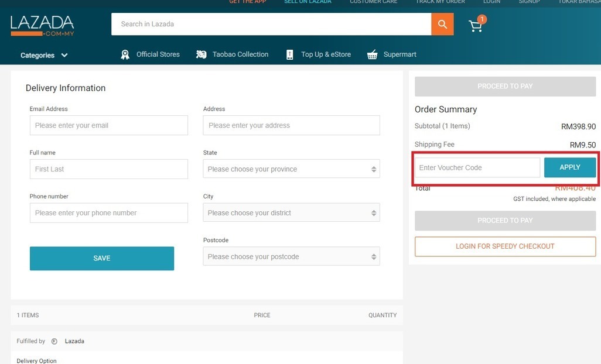
Task: Click the Fulfilled by info icon
Action: click(x=54, y=341)
